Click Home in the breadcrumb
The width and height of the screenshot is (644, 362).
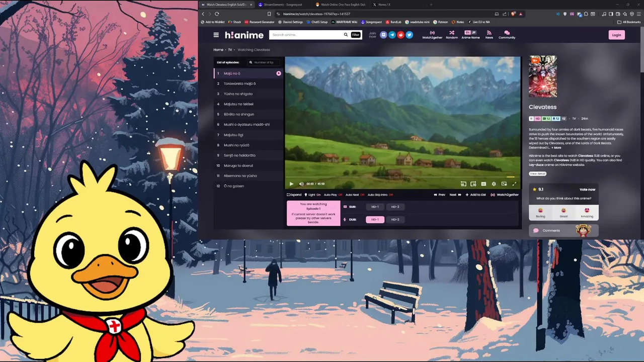tap(218, 50)
